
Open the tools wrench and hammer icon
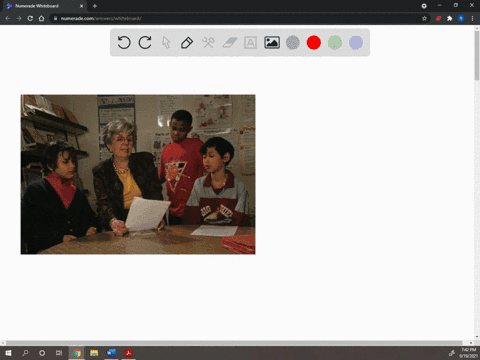point(208,43)
